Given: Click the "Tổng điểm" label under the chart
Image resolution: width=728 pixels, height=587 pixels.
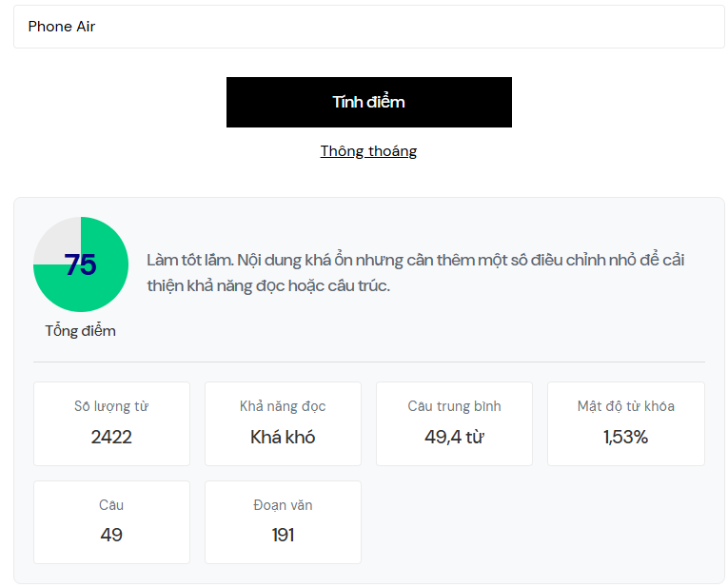Looking at the screenshot, I should 81,331.
